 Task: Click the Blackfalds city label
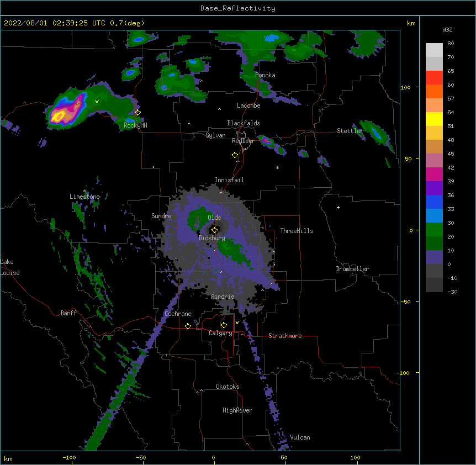point(244,123)
